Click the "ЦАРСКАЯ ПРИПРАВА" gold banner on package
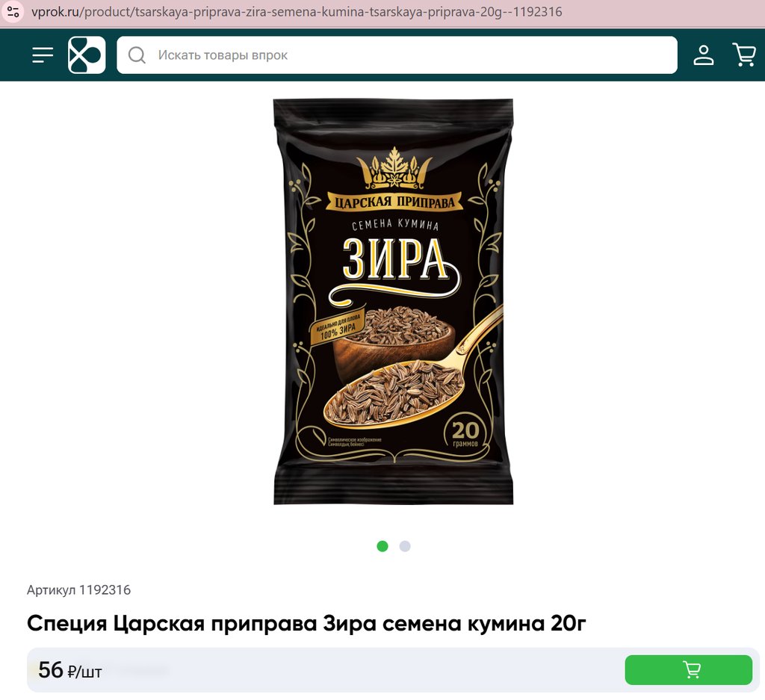The height and width of the screenshot is (700, 765). tap(394, 202)
